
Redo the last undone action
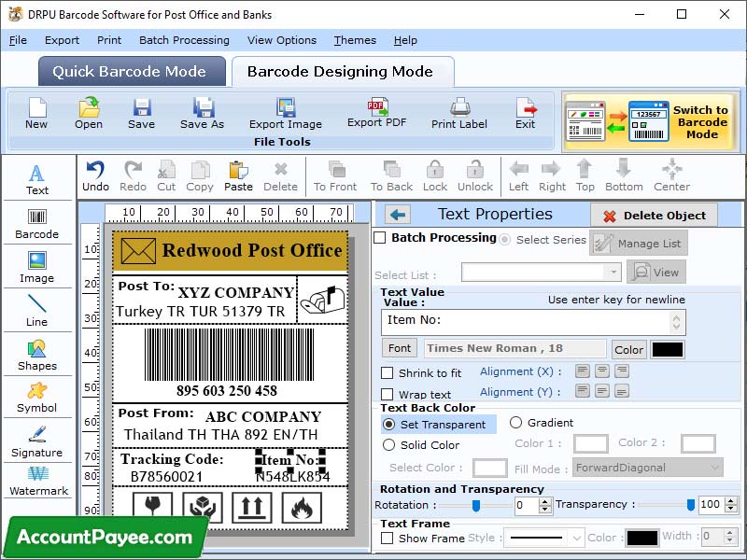[x=133, y=176]
